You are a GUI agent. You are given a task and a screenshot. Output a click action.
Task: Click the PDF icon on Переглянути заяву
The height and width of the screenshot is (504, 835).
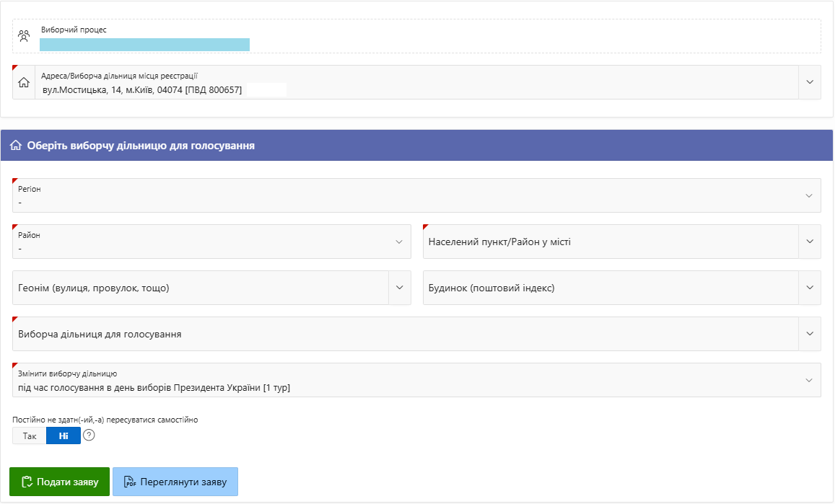point(130,482)
